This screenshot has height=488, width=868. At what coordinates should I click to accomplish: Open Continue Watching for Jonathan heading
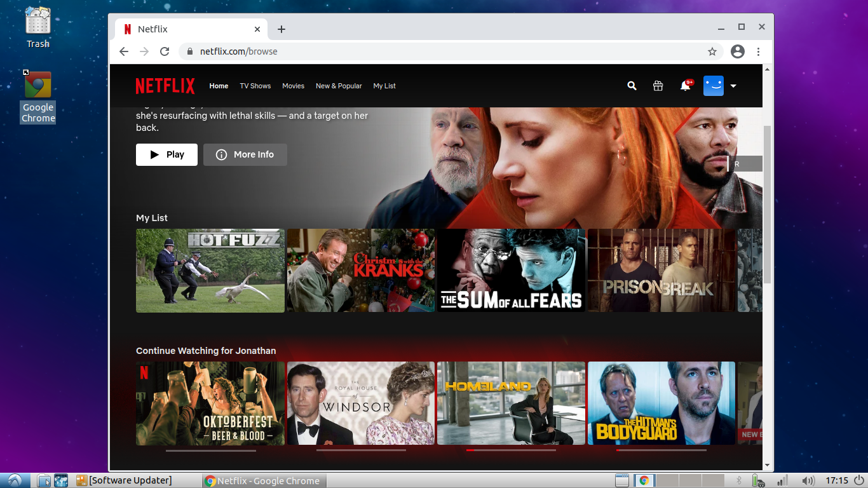pos(206,351)
